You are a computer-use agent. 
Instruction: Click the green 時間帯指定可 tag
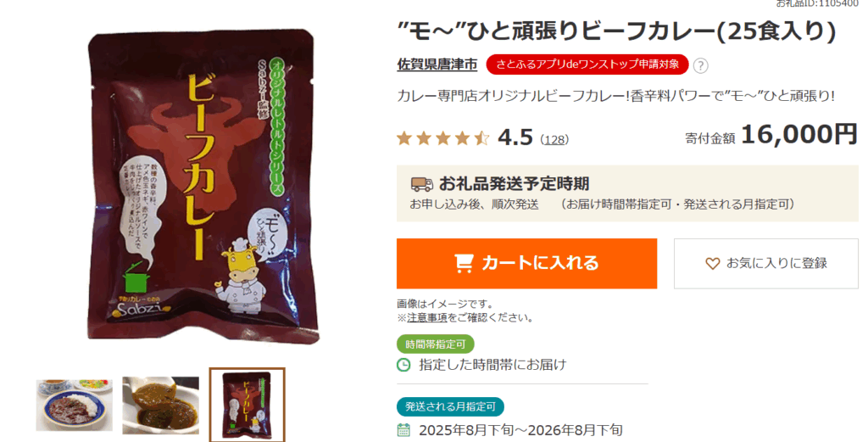click(436, 344)
